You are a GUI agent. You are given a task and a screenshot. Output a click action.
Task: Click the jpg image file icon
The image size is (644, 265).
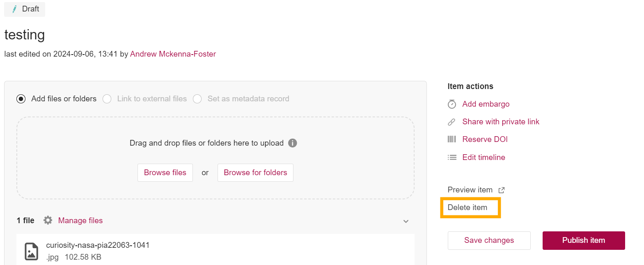tap(32, 251)
